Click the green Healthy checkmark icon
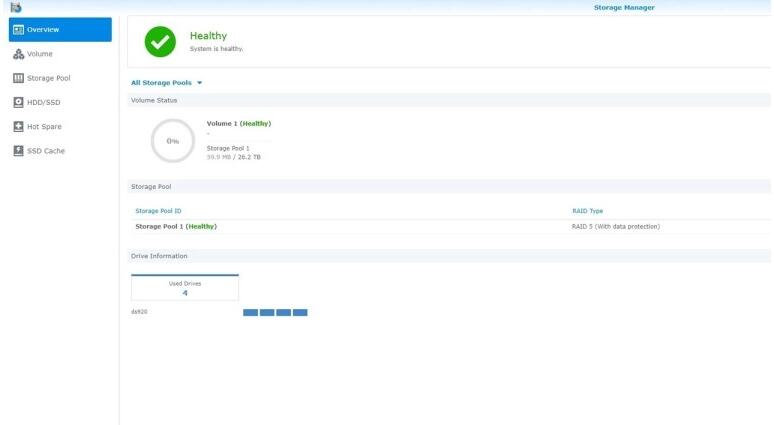Image resolution: width=774 pixels, height=425 pixels. (160, 41)
